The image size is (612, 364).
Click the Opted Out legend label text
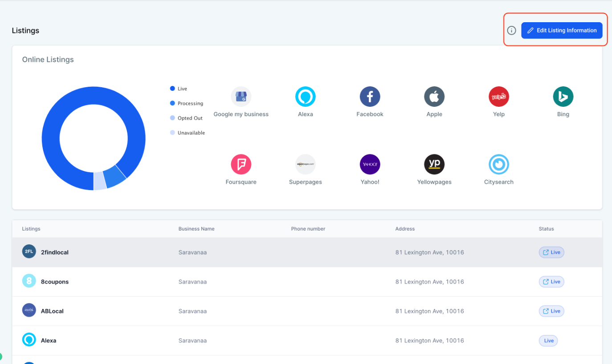click(190, 118)
